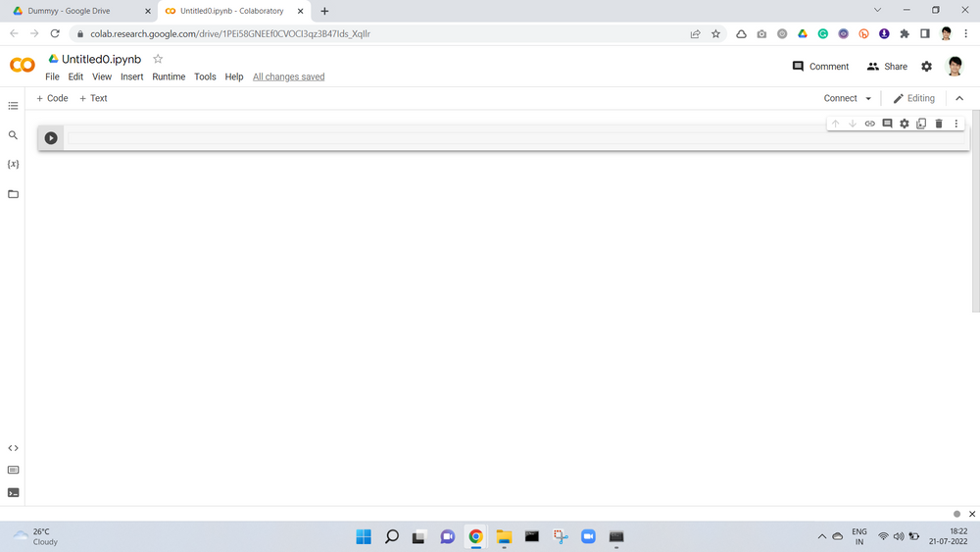The image size is (980, 552).
Task: Open Colab settings gear in header
Action: pyautogui.click(x=927, y=67)
